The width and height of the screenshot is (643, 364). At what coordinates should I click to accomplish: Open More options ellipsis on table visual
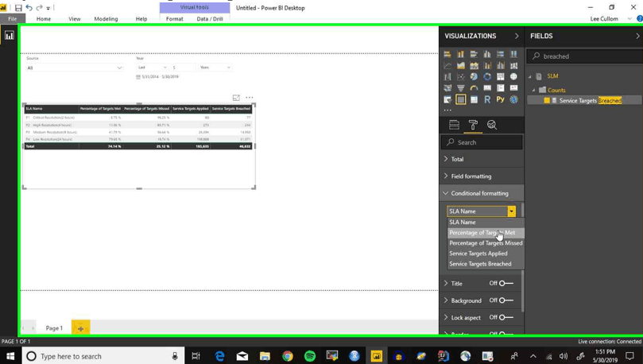[x=250, y=98]
